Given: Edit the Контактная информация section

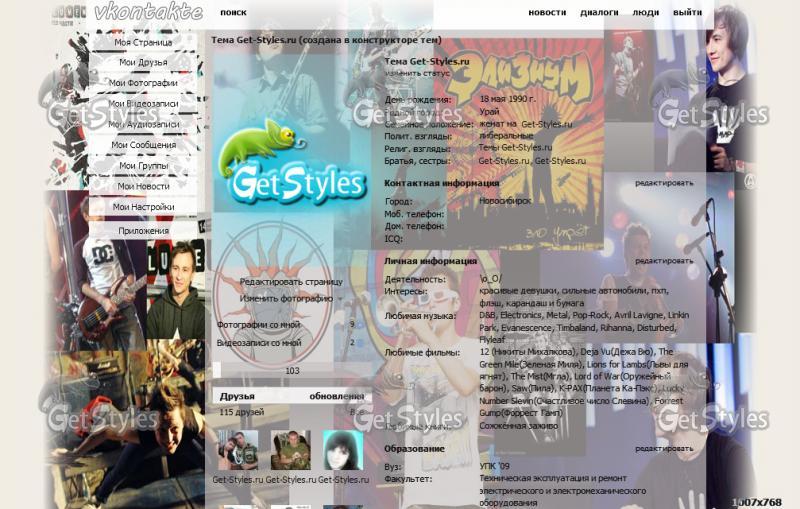Looking at the screenshot, I should [663, 183].
